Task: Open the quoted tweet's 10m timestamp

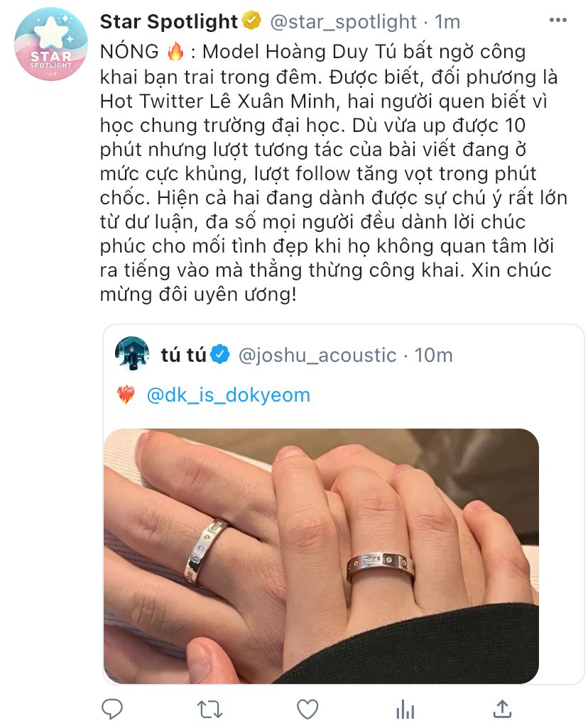Action: (x=433, y=355)
